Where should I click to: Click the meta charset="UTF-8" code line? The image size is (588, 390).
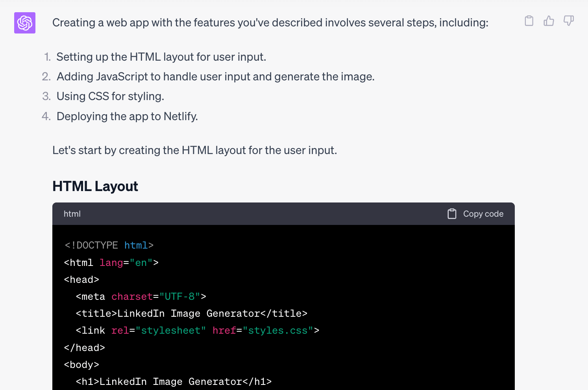tap(141, 297)
